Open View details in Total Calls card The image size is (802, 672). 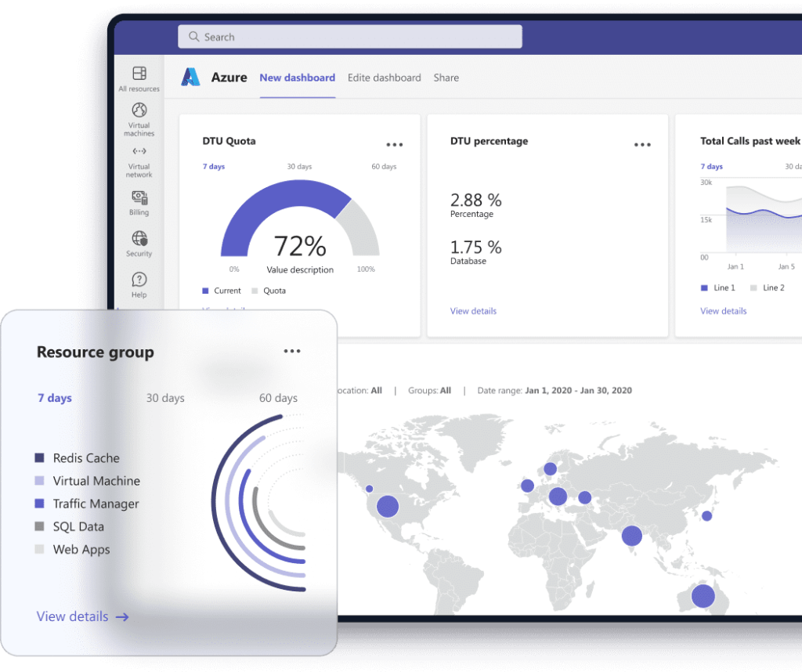[723, 311]
